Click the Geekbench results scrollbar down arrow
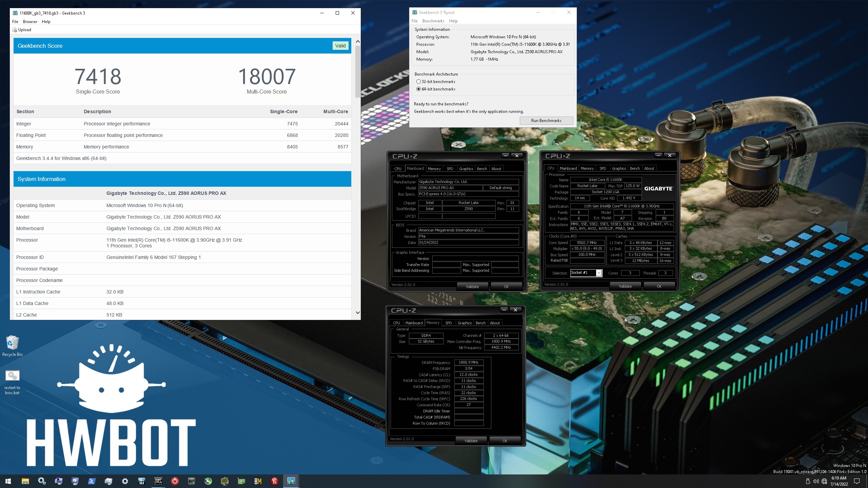This screenshot has height=488, width=868. (357, 313)
